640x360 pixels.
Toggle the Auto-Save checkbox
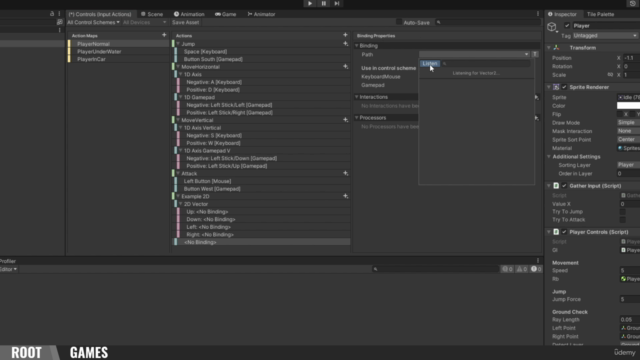[x=399, y=22]
